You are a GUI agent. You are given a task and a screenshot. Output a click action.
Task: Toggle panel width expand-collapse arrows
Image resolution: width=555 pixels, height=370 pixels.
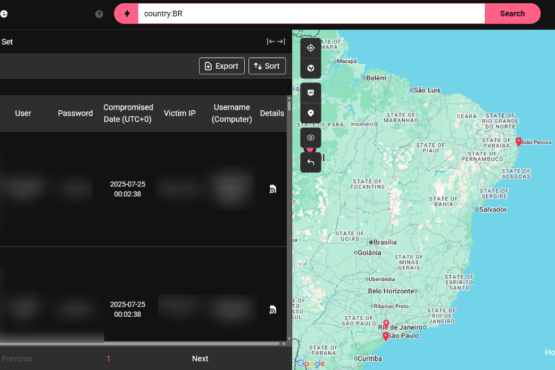[x=276, y=42]
